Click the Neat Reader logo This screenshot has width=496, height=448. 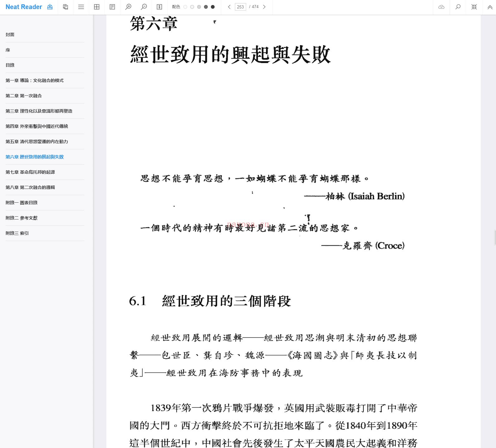[x=24, y=7]
